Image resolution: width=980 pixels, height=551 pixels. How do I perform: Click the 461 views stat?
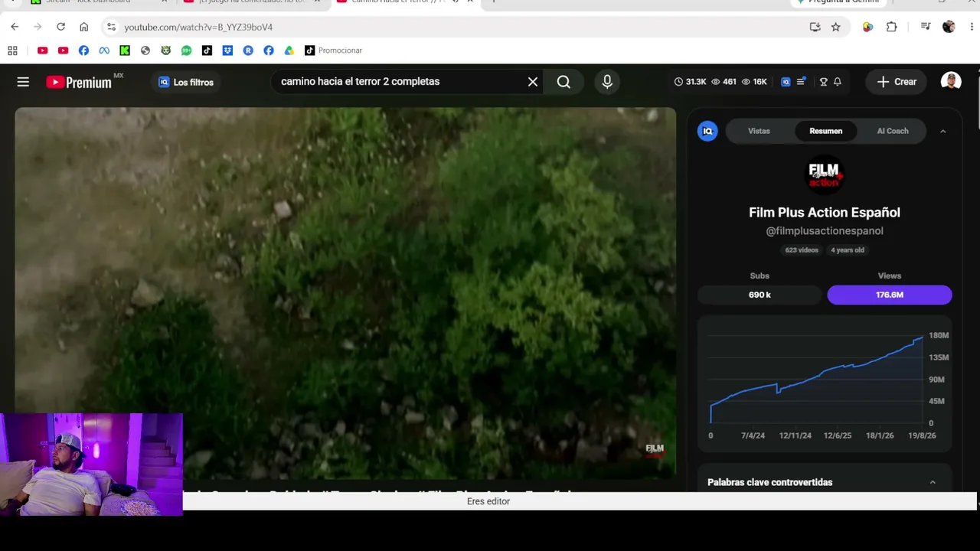pos(724,82)
